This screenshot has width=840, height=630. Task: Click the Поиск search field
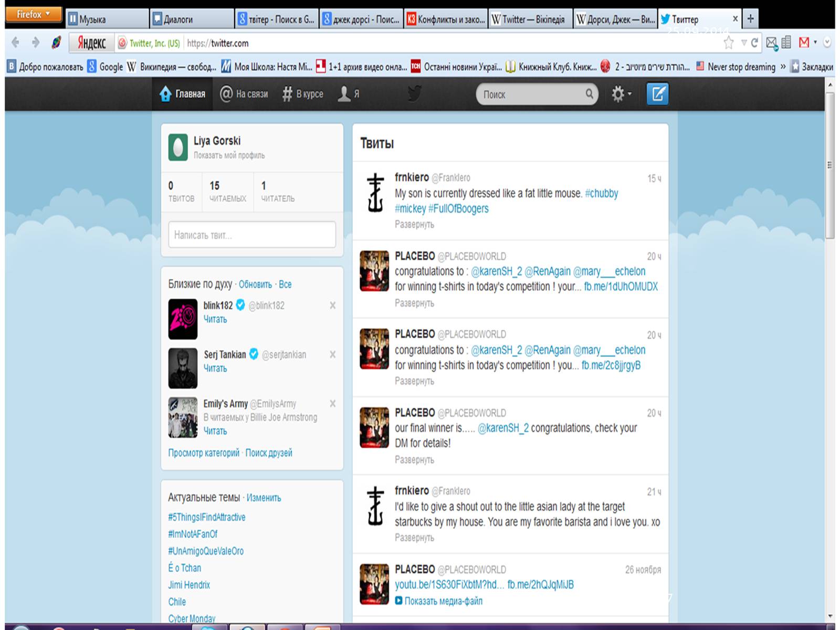537,94
